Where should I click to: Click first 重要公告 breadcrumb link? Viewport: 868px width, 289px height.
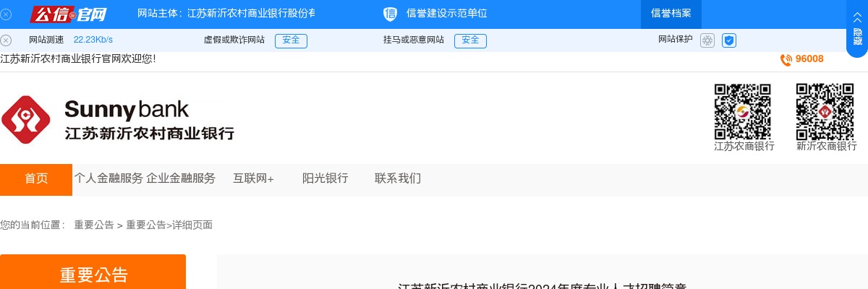pyautogui.click(x=94, y=225)
